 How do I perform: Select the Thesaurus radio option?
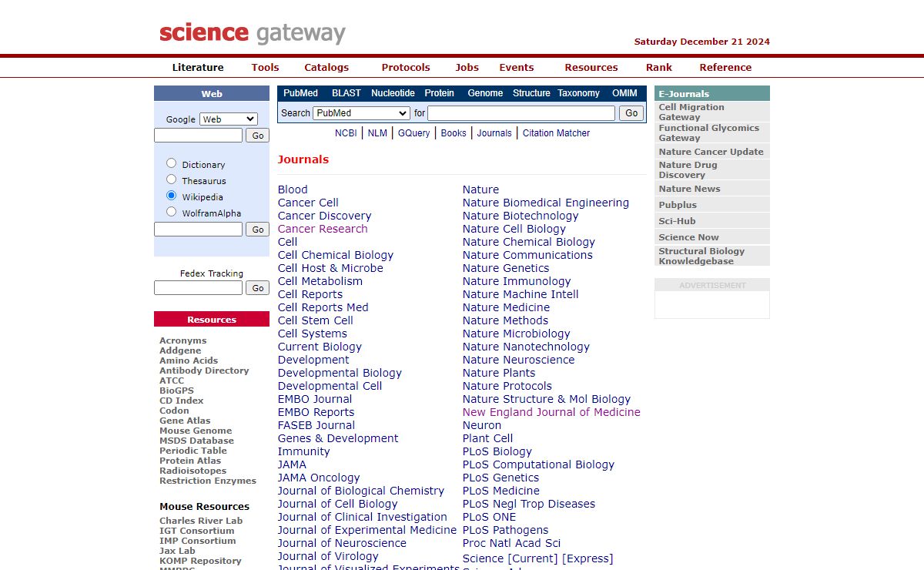(171, 179)
